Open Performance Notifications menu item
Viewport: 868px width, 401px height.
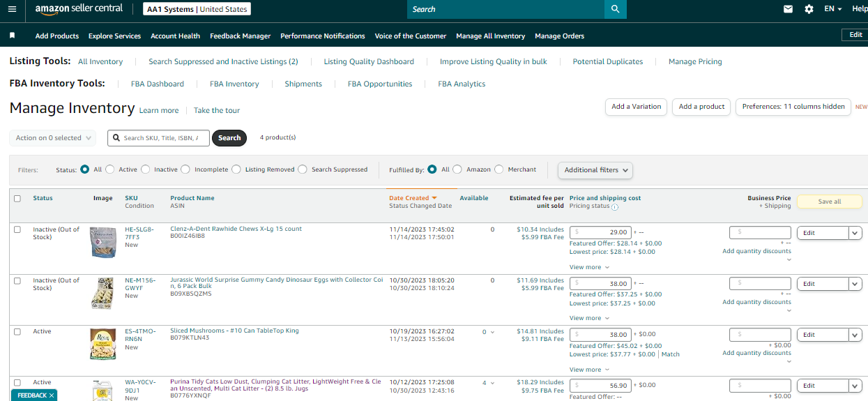tap(323, 36)
